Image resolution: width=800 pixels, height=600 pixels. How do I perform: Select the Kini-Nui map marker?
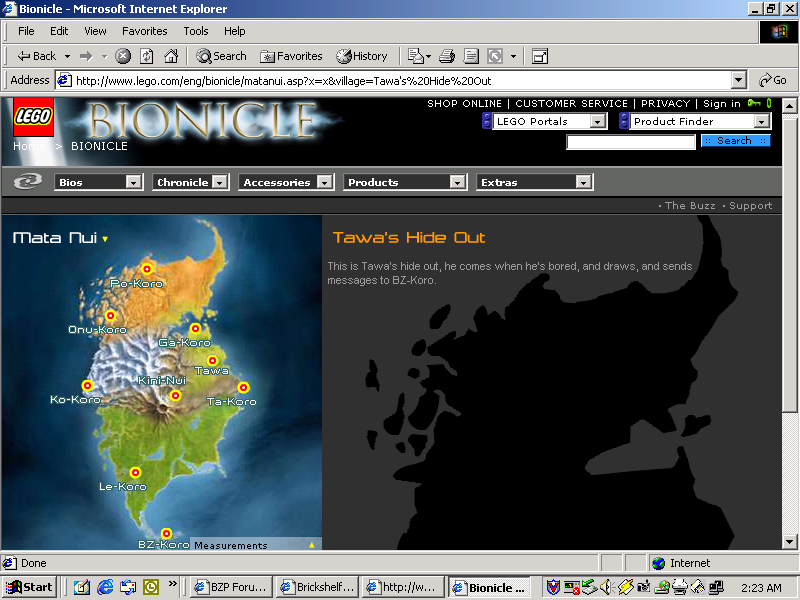pyautogui.click(x=176, y=395)
